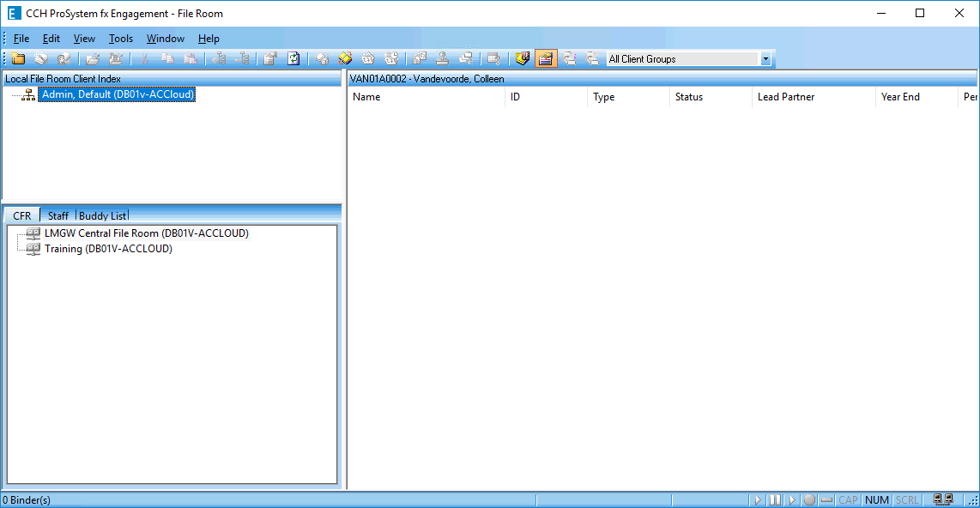Click last grayed stacked-binders toolbar icon
980x508 pixels.
592,58
